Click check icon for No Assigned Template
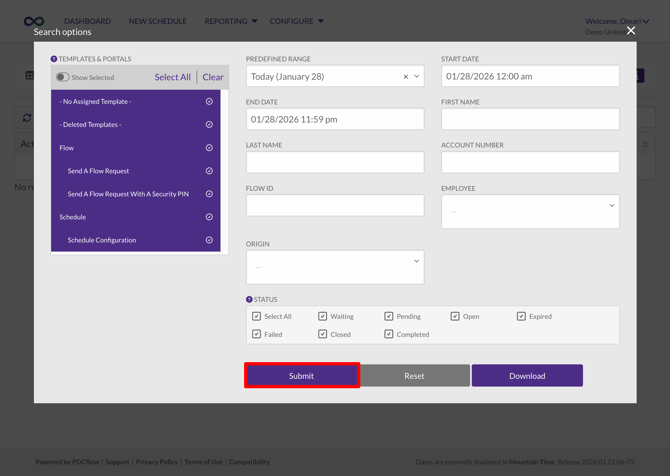The width and height of the screenshot is (670, 476). coord(209,101)
